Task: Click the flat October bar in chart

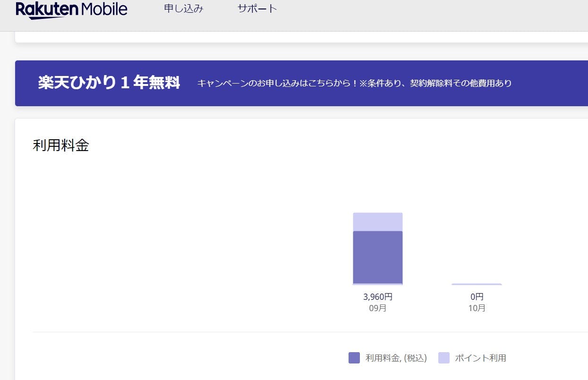Action: pyautogui.click(x=477, y=284)
